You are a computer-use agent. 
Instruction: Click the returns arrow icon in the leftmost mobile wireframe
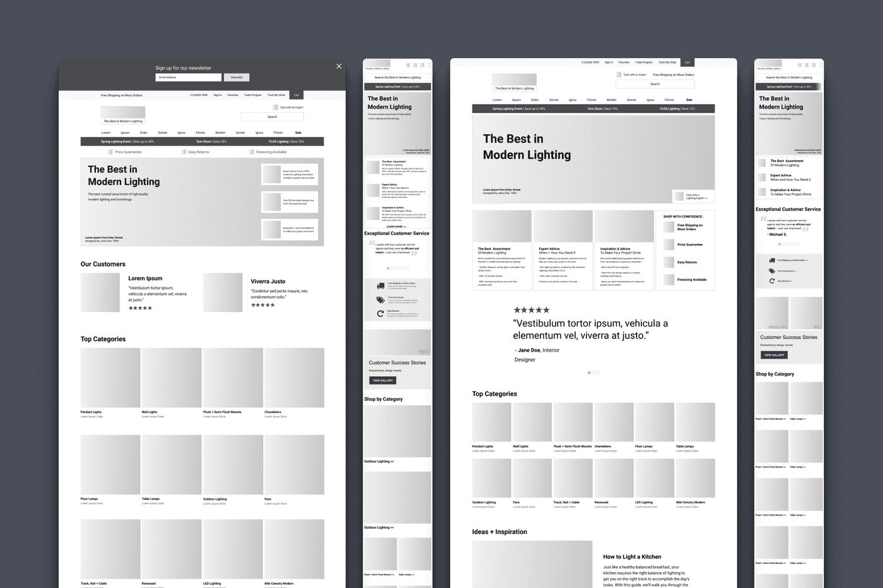click(x=380, y=313)
